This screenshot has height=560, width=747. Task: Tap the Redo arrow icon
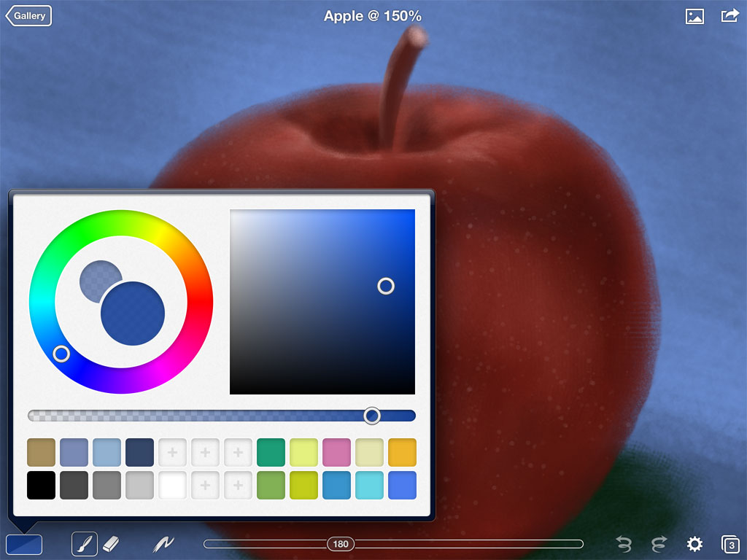coord(658,543)
